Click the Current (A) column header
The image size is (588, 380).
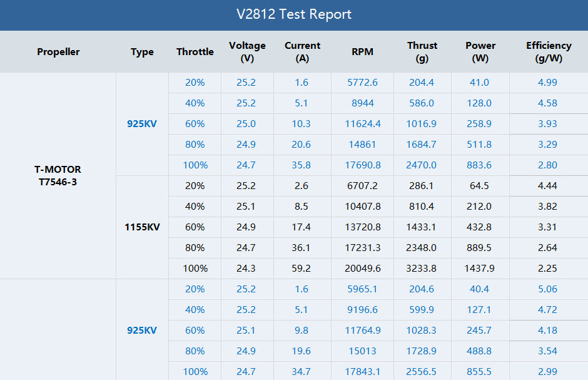pos(302,52)
